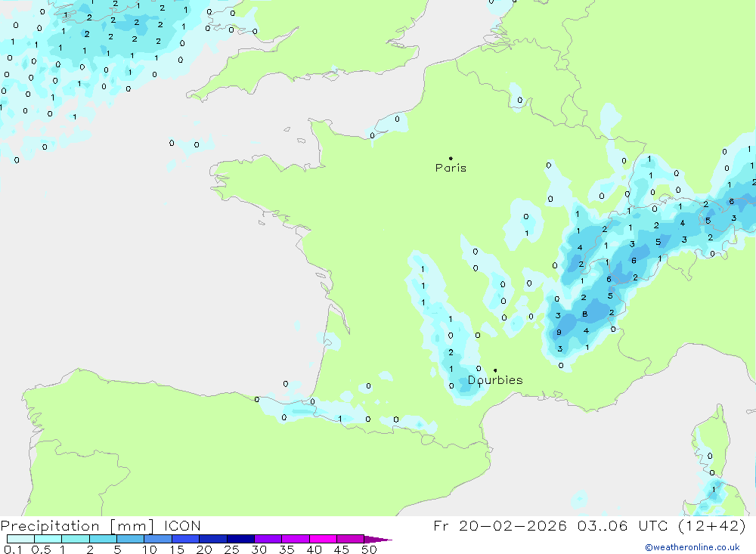Viewport: 756px width, 554px height.
Task: Click the legend label '0.5'
Action: coord(41,549)
